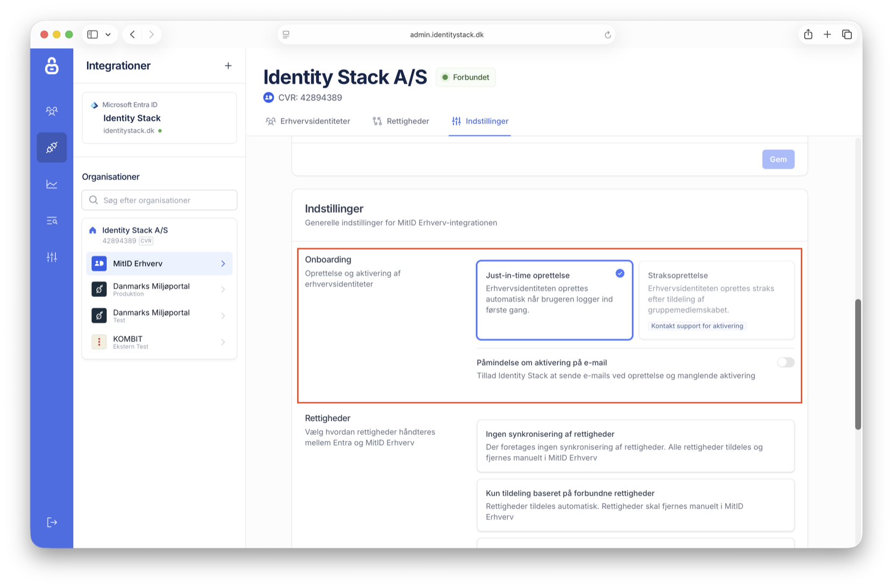Expand Danmarks Miljøportal Test chevron
The height and width of the screenshot is (588, 893).
(x=223, y=316)
